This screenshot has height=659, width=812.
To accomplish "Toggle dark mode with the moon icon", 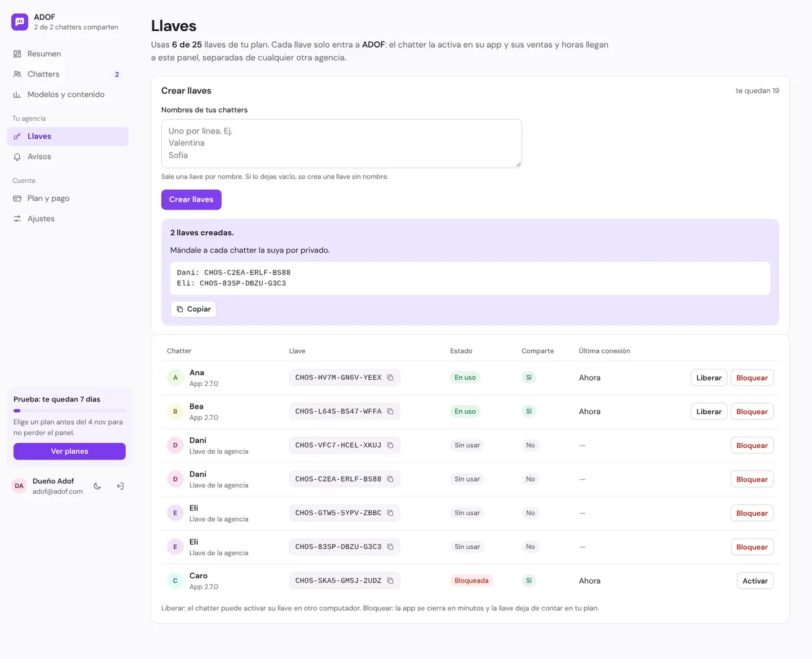I will point(97,486).
